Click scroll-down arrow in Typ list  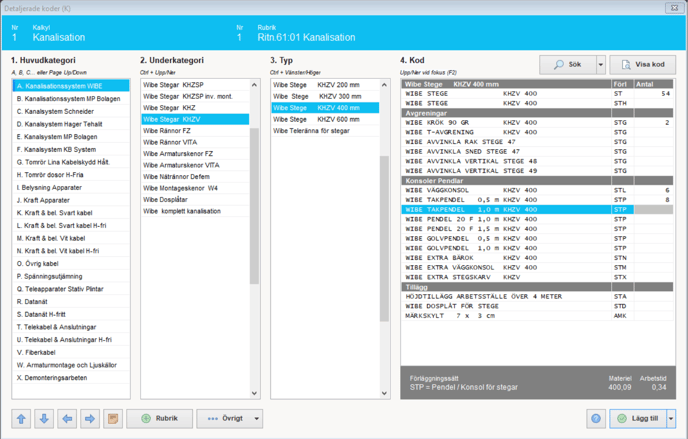[384, 393]
